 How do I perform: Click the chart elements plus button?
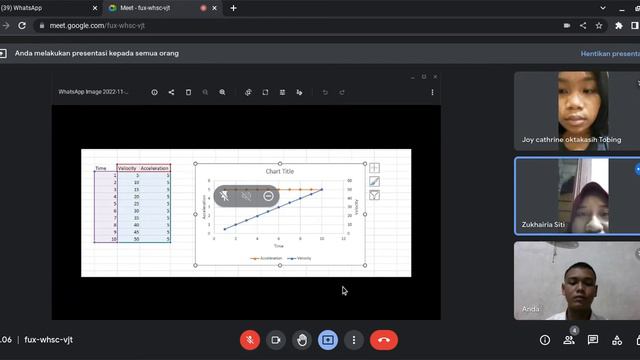374,168
